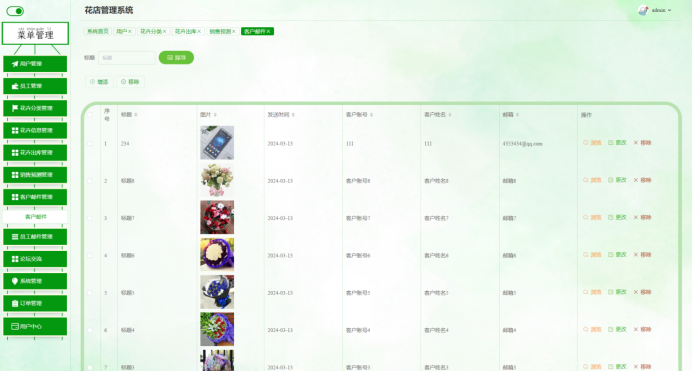Click the red X 移除 icon for 标题7
Viewport: 693px width, 371px height.
coord(636,218)
